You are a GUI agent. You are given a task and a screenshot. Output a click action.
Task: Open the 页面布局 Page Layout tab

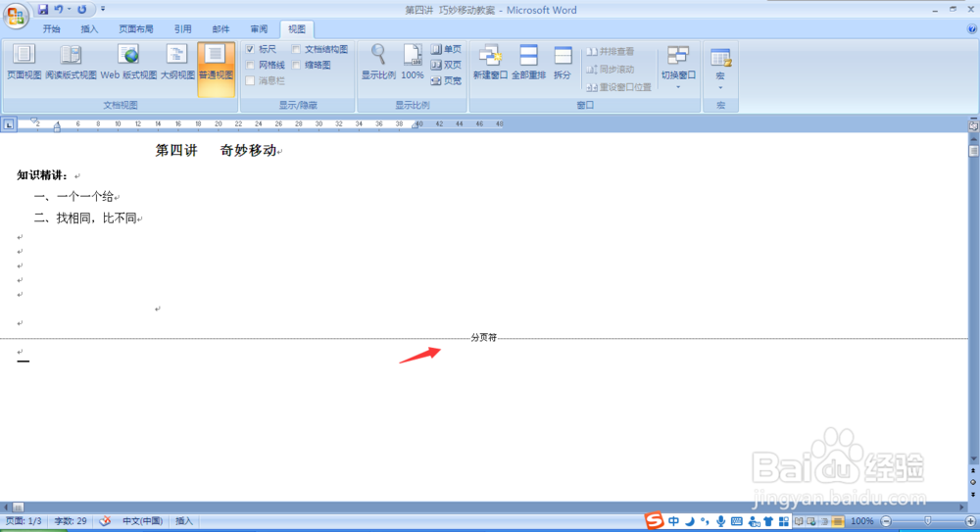[x=135, y=29]
